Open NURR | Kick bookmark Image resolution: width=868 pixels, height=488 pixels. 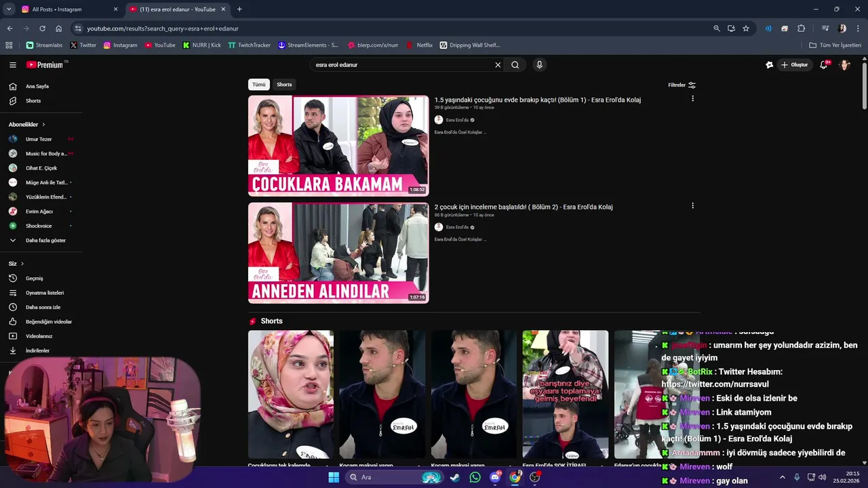tap(202, 45)
